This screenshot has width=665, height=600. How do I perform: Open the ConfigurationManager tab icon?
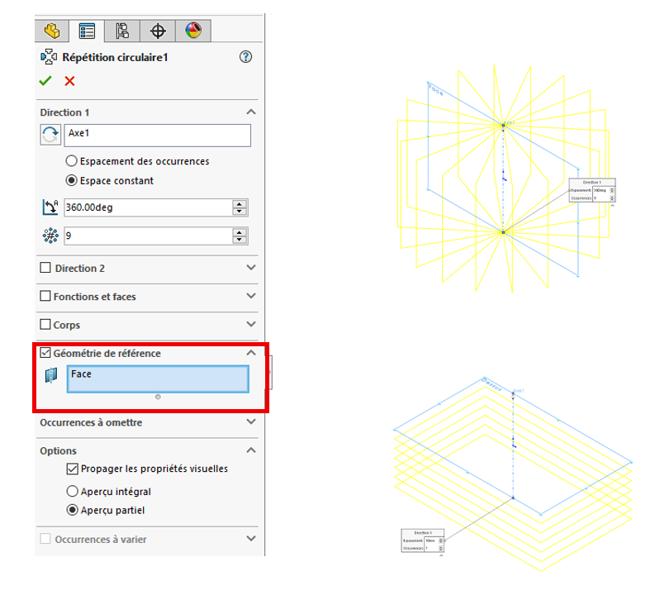click(122, 30)
